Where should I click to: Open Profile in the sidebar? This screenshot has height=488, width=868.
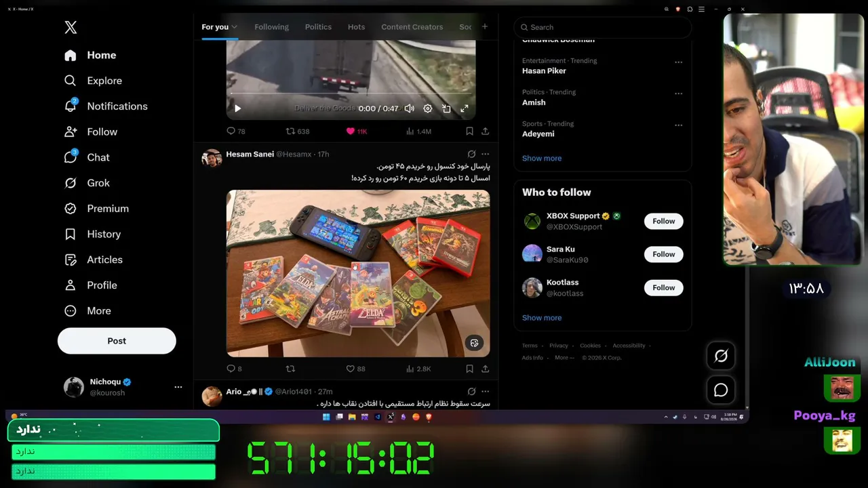click(x=90, y=285)
